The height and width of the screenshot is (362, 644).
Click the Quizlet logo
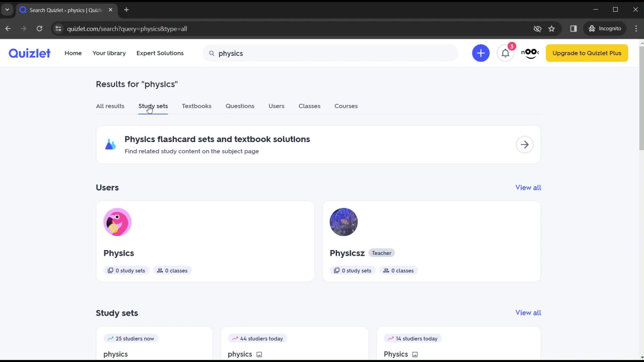[x=30, y=53]
